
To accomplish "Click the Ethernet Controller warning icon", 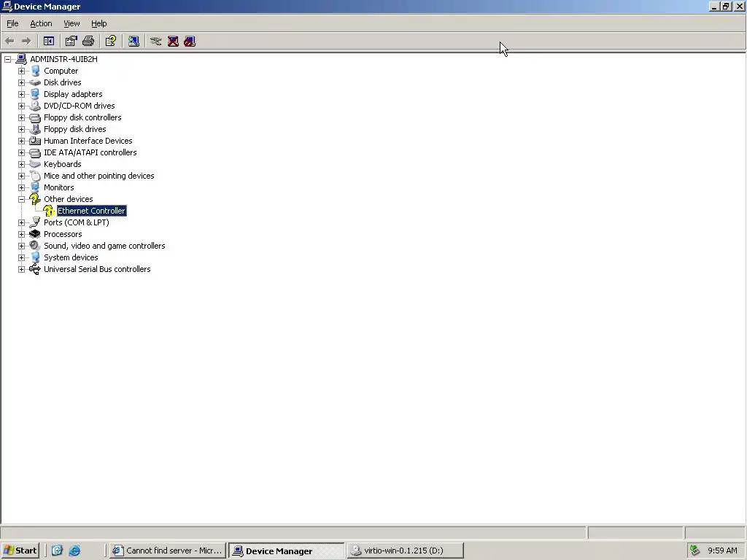I will (x=49, y=211).
